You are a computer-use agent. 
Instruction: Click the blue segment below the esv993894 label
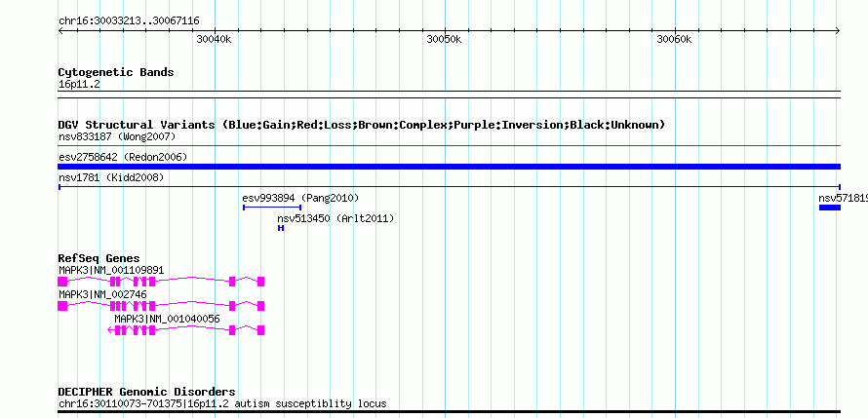click(272, 208)
